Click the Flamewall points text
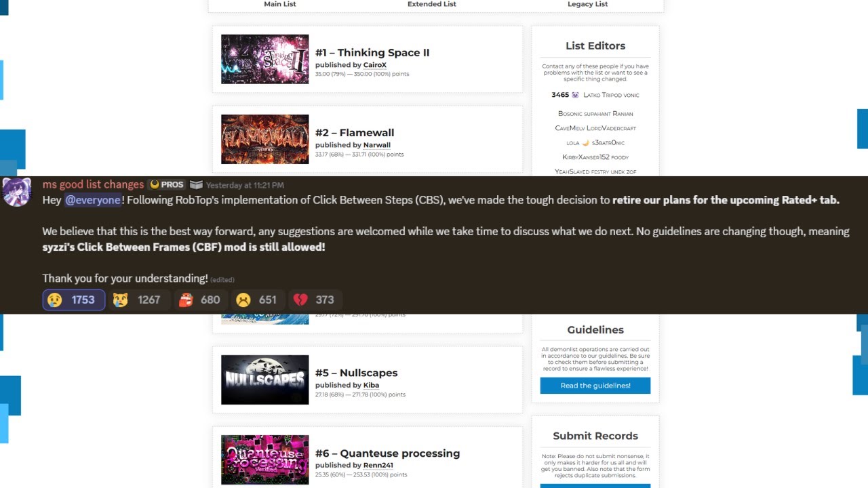 (x=359, y=155)
